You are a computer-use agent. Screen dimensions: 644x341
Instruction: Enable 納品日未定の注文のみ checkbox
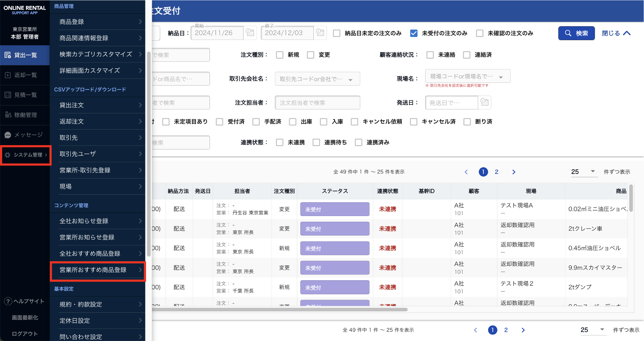(x=337, y=33)
